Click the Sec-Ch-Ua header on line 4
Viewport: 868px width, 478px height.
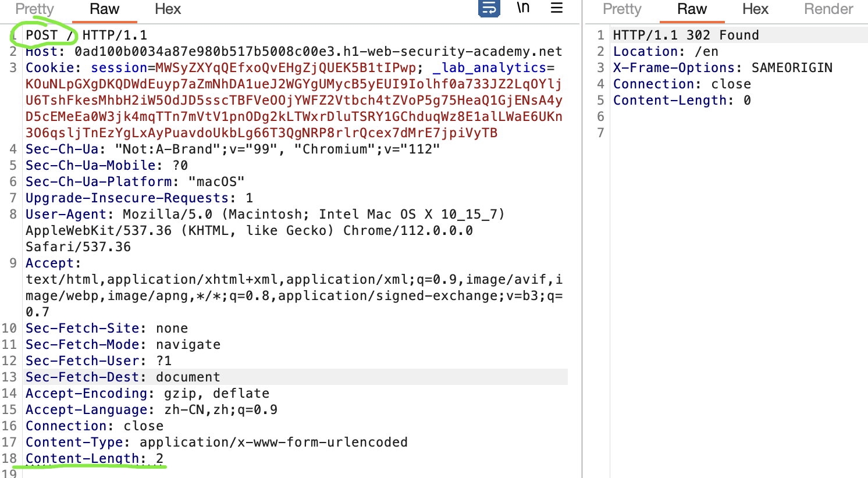point(233,149)
